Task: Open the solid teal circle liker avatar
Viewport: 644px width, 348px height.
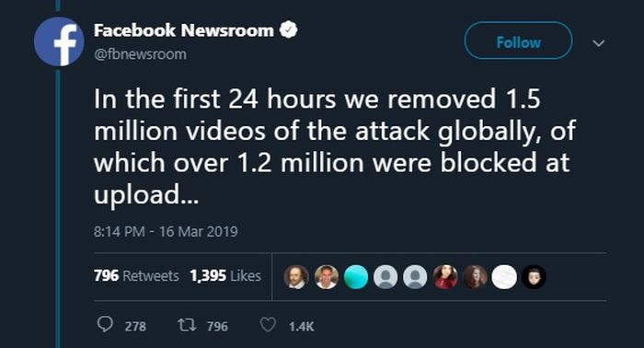Action: (356, 277)
